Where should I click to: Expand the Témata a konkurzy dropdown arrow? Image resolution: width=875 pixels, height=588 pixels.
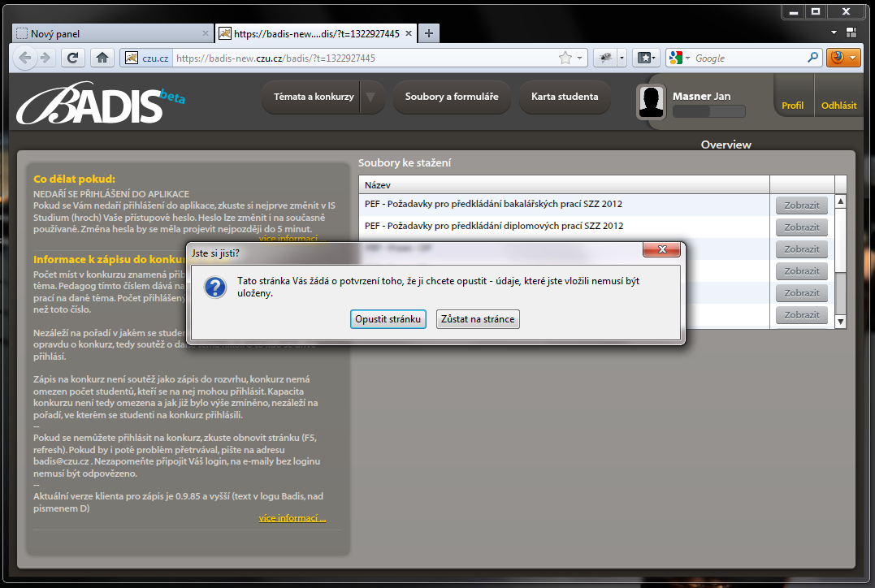(370, 97)
